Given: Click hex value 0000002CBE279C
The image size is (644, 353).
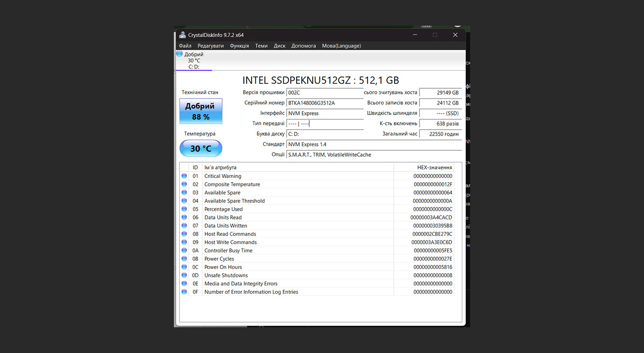Looking at the screenshot, I should pyautogui.click(x=432, y=234).
